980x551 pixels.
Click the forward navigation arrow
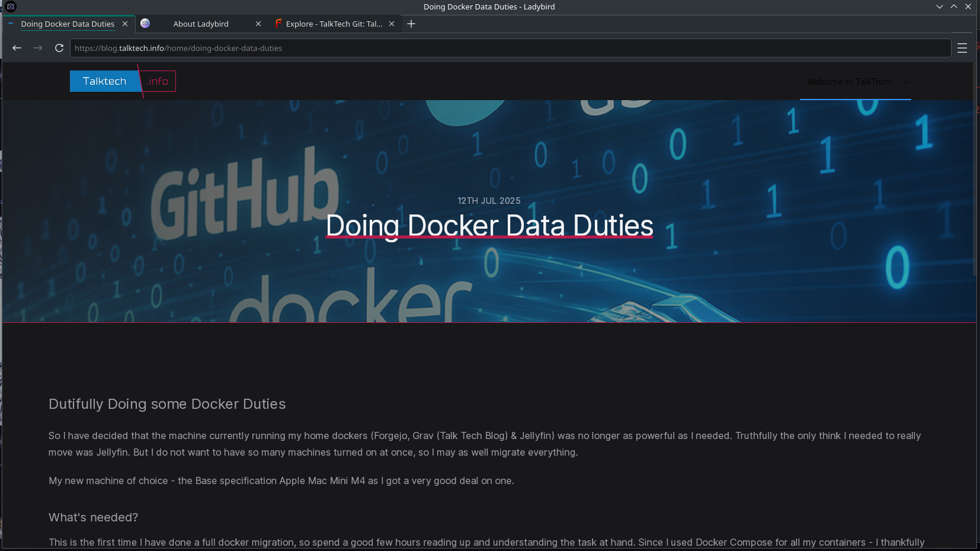pyautogui.click(x=38, y=48)
